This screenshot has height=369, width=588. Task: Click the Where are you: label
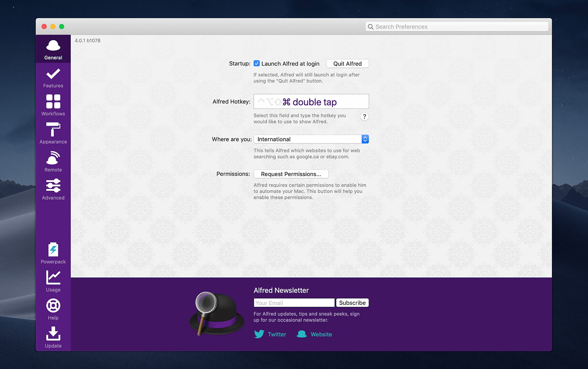coord(232,139)
